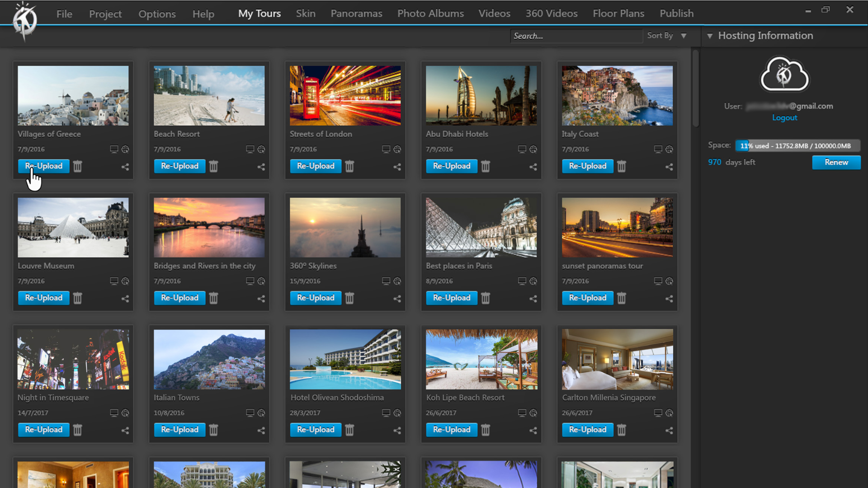Switch to the Panoramas tab
Image resolution: width=868 pixels, height=488 pixels.
click(356, 14)
